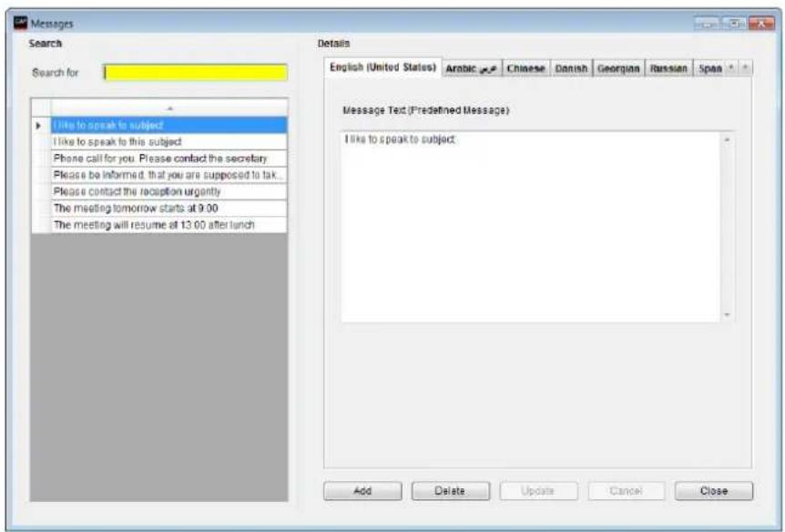
Task: Click inside the Message Text box
Action: pyautogui.click(x=531, y=227)
